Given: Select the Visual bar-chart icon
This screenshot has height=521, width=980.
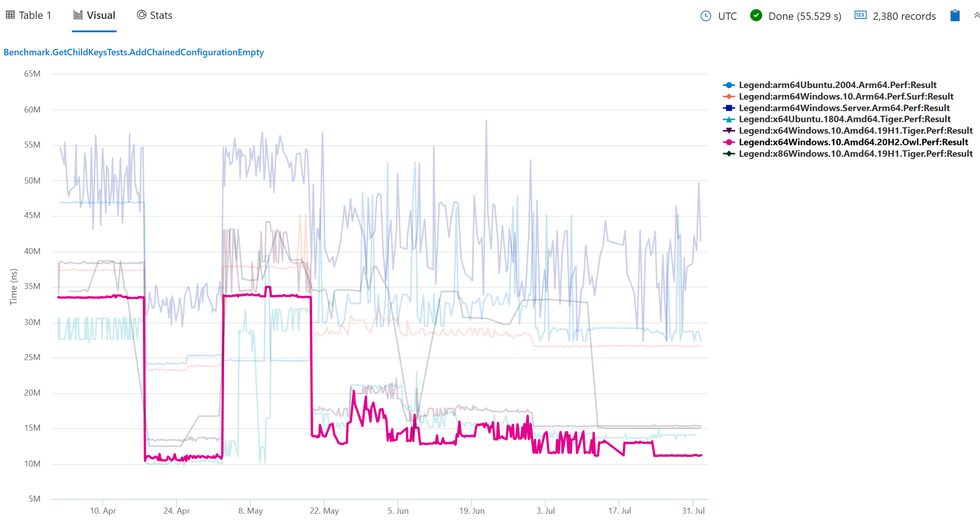Looking at the screenshot, I should click(x=77, y=14).
